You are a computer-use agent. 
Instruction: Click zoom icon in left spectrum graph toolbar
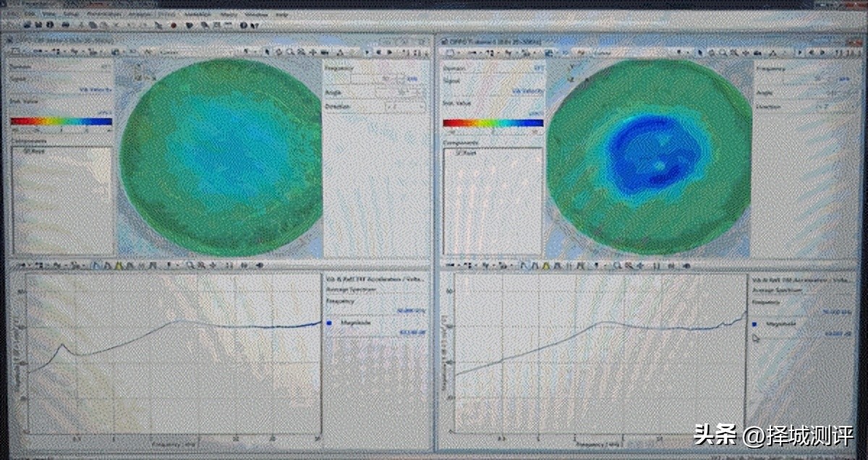tap(190, 265)
